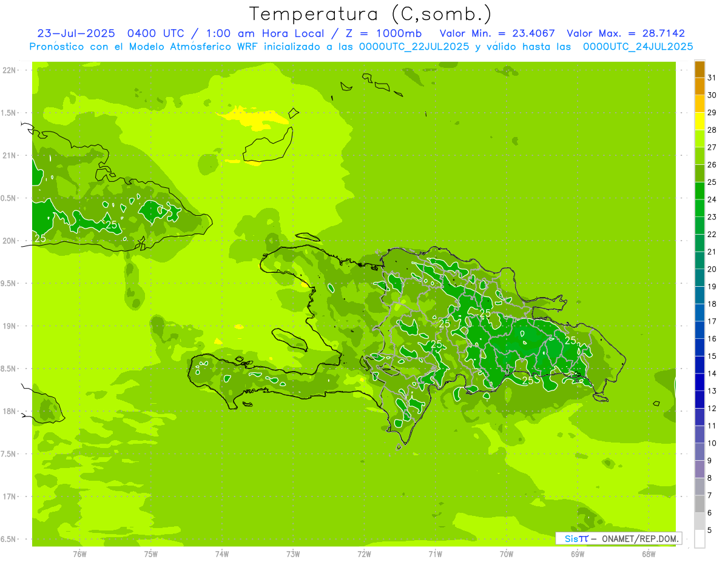
Task: Click the latitude label '17N'
Action: pyautogui.click(x=9, y=497)
